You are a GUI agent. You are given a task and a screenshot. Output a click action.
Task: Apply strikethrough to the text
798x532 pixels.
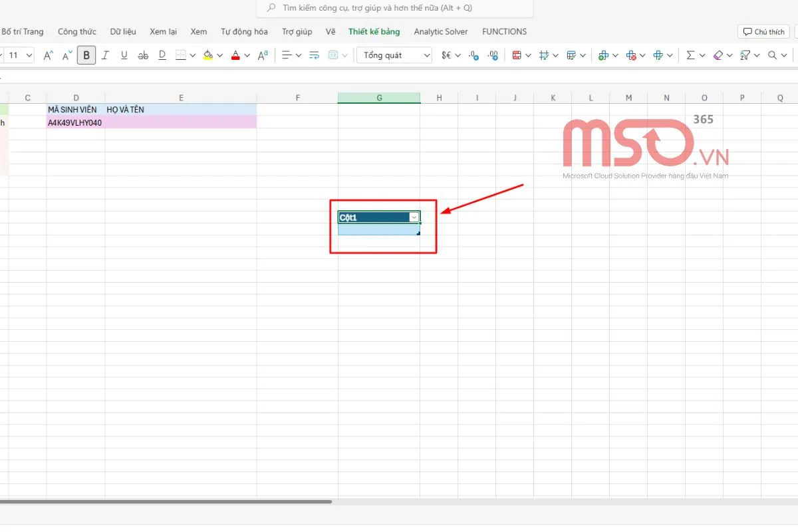pos(143,55)
